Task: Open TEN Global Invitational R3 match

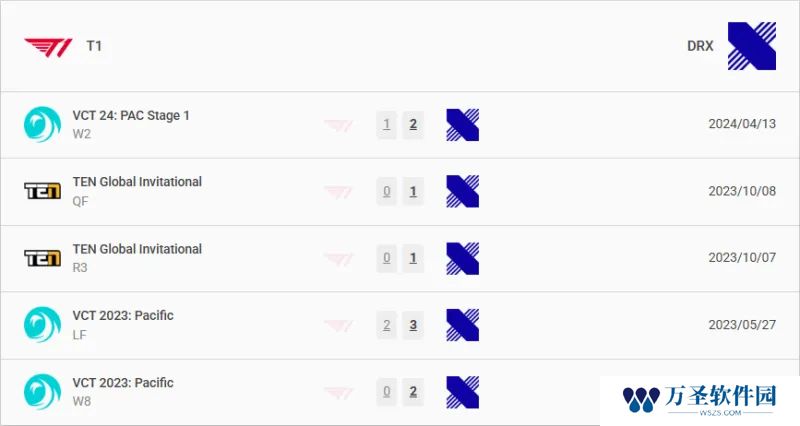Action: (x=137, y=249)
